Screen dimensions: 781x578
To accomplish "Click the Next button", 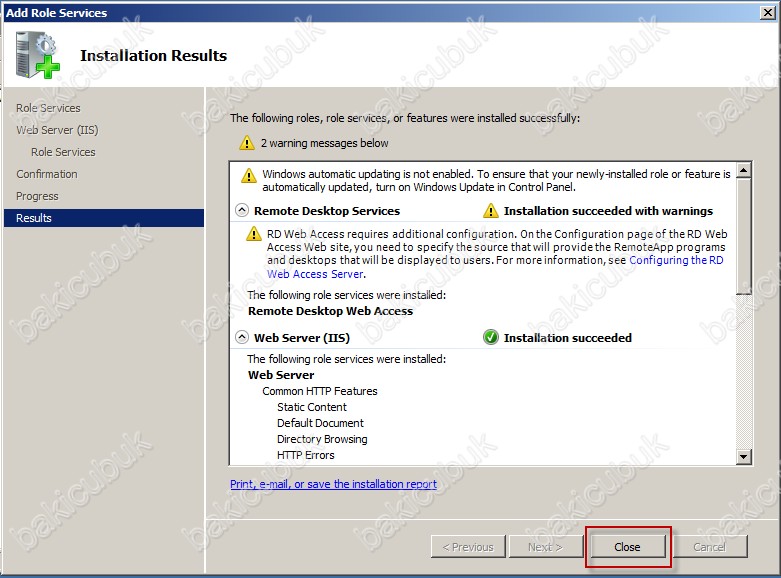I will click(545, 547).
